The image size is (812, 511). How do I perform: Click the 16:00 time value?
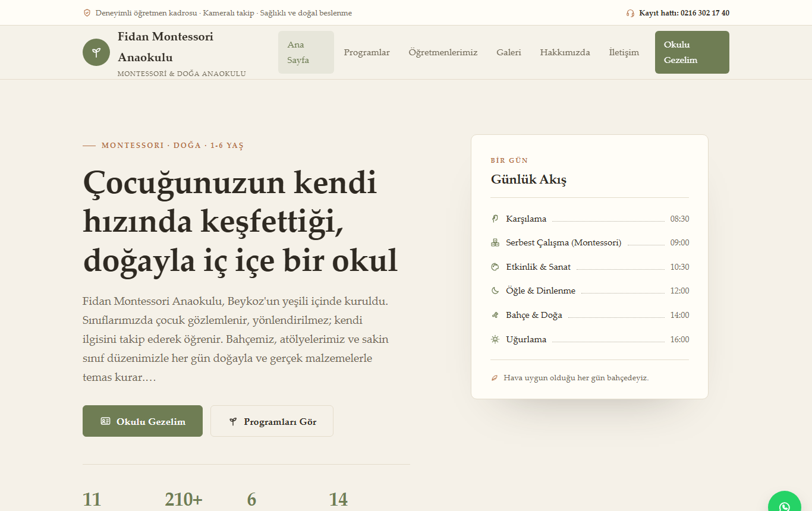point(679,339)
